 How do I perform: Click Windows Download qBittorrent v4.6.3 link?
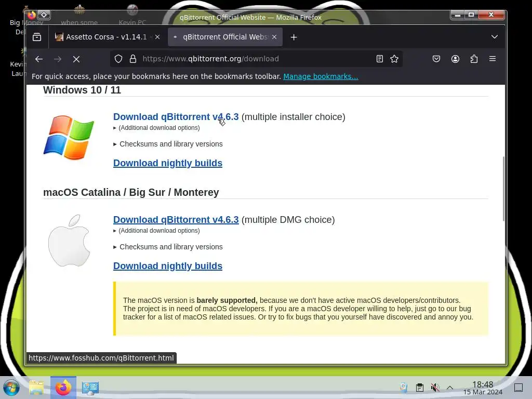[176, 117]
